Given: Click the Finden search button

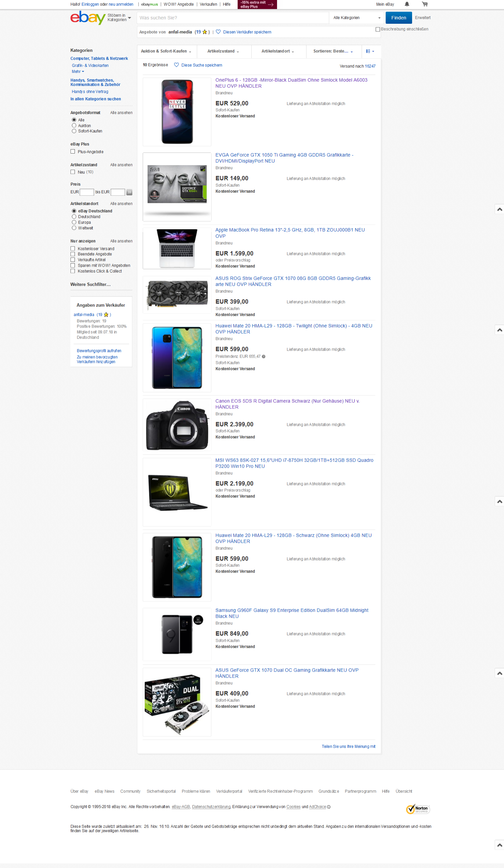Looking at the screenshot, I should point(399,18).
